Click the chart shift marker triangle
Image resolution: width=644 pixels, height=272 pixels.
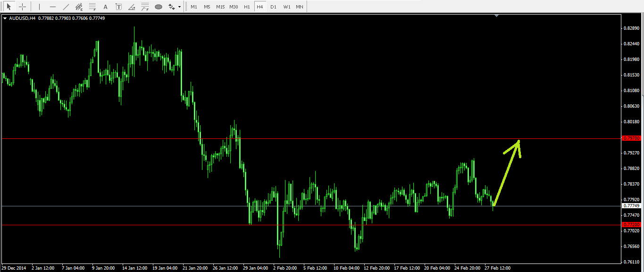496,16
